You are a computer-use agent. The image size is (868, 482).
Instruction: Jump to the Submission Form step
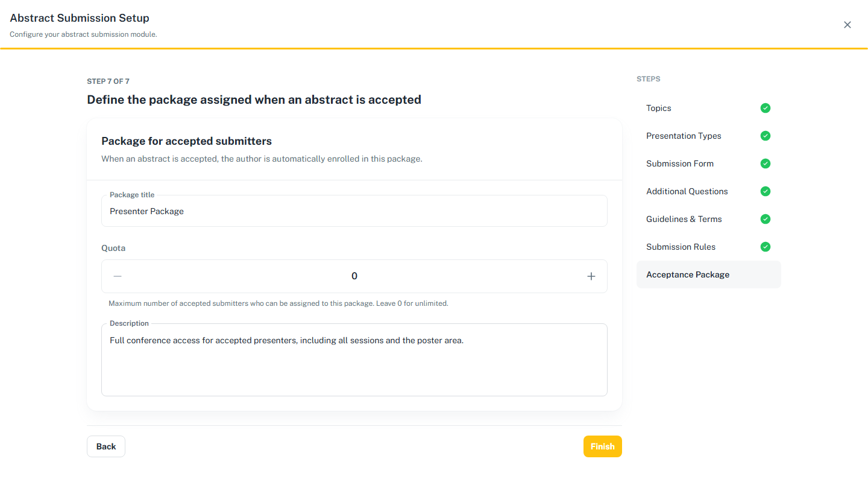[709, 163]
